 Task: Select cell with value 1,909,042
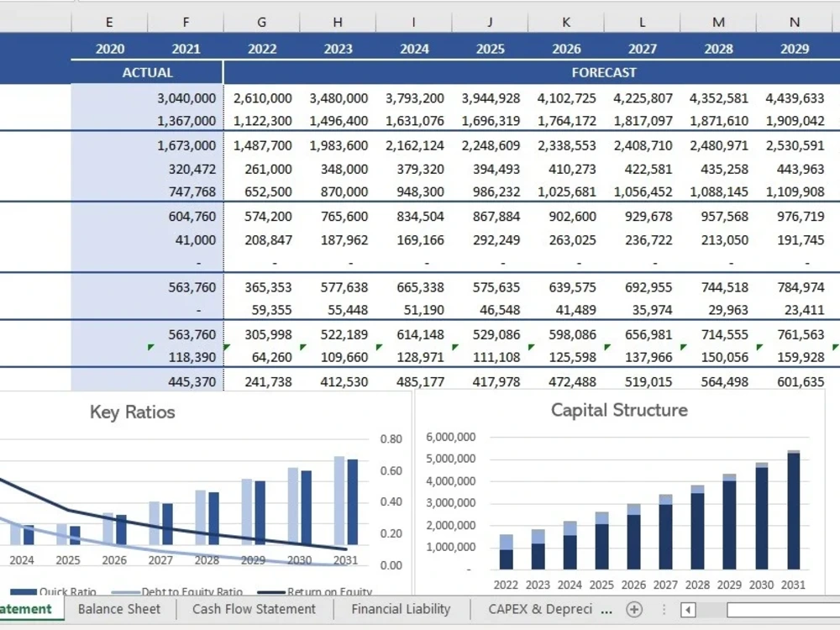[x=795, y=120]
